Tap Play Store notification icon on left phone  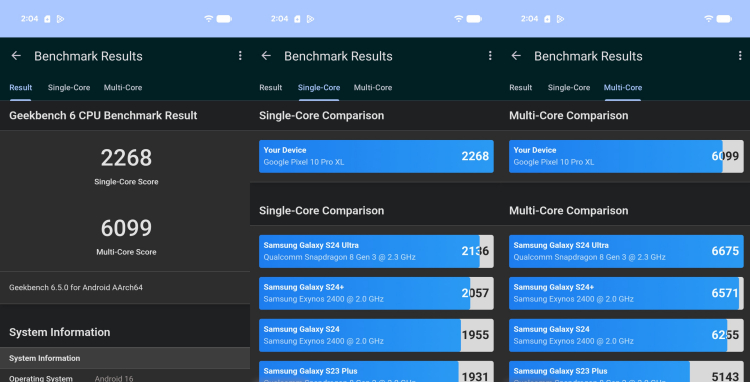pos(60,19)
